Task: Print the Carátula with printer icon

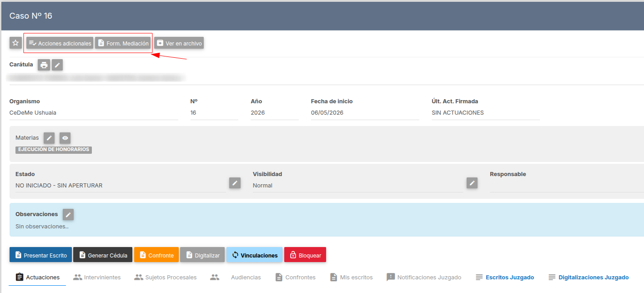Action: pos(44,65)
